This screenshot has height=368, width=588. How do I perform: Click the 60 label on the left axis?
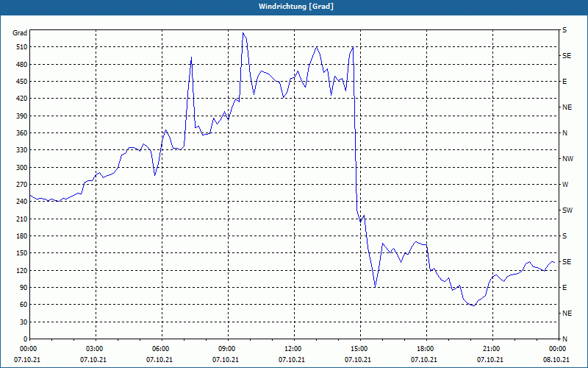[x=24, y=305]
